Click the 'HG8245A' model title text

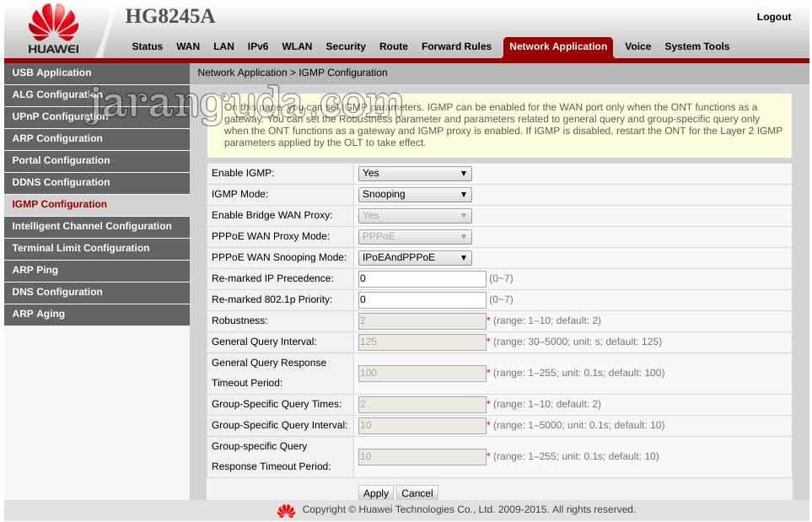[x=169, y=17]
